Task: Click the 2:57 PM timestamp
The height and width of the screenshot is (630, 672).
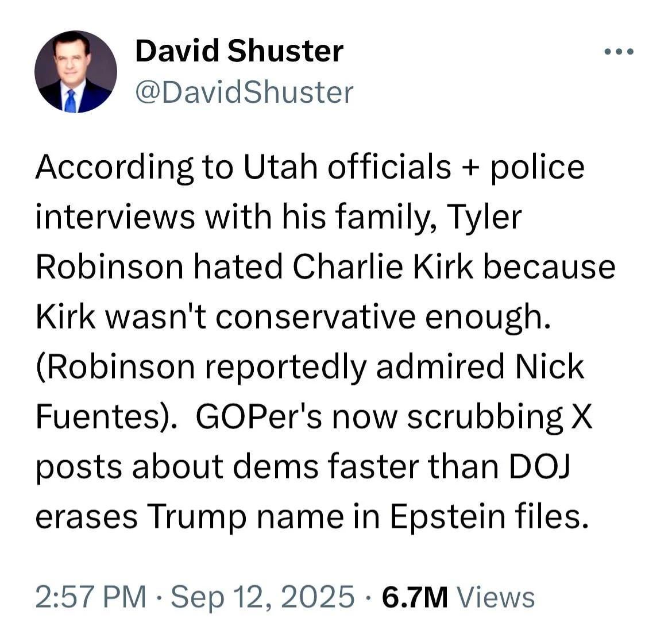Action: [x=91, y=596]
